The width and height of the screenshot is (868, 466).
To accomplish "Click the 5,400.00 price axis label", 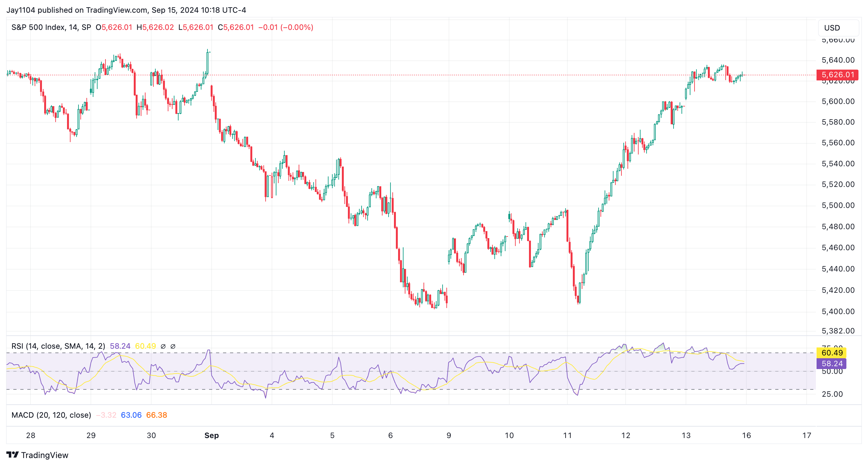I will [838, 312].
